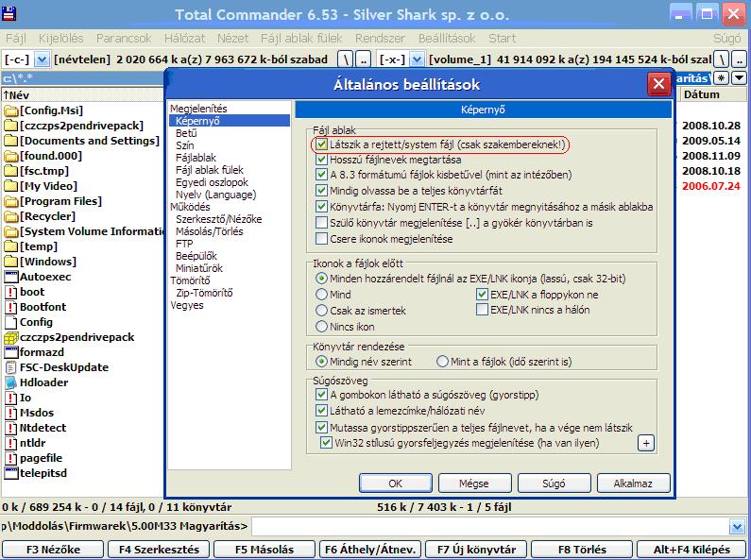
Task: Click the Alkalmaz button
Action: tap(632, 483)
